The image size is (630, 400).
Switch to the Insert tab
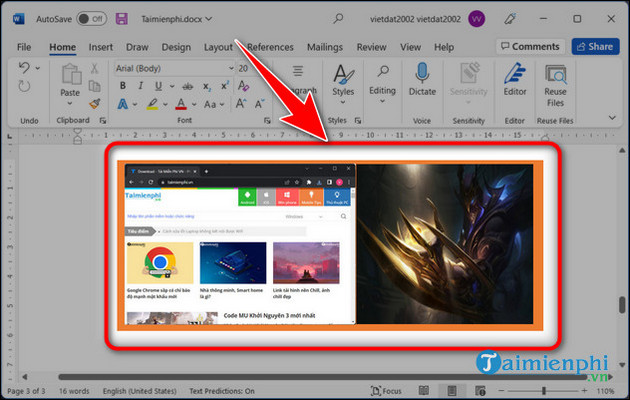click(100, 47)
